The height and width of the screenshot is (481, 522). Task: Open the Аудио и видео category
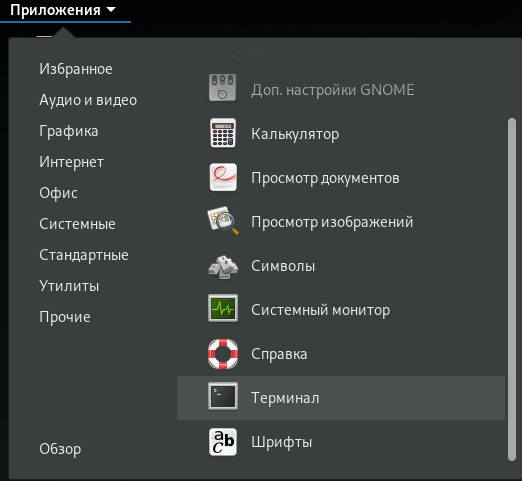pyautogui.click(x=88, y=100)
